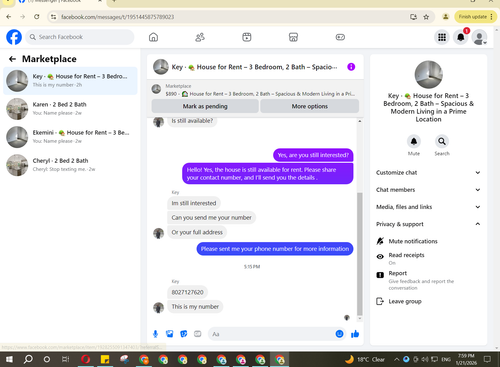Click the message 'Im still interested'

194,203
